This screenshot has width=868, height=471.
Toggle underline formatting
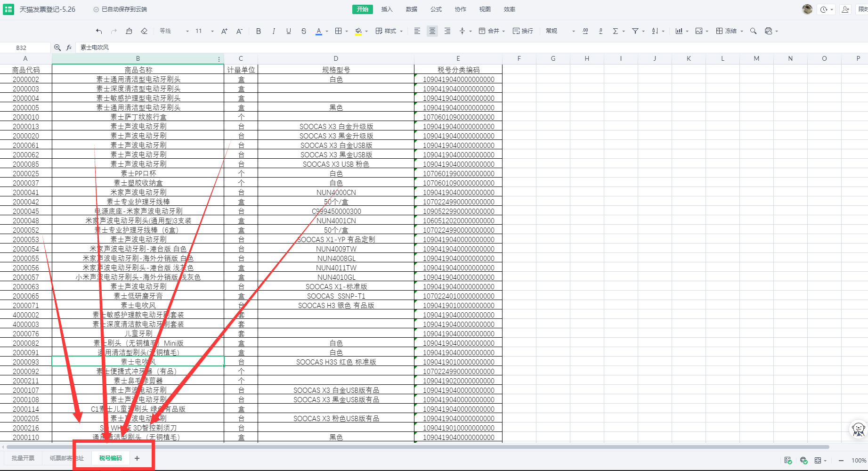click(289, 31)
